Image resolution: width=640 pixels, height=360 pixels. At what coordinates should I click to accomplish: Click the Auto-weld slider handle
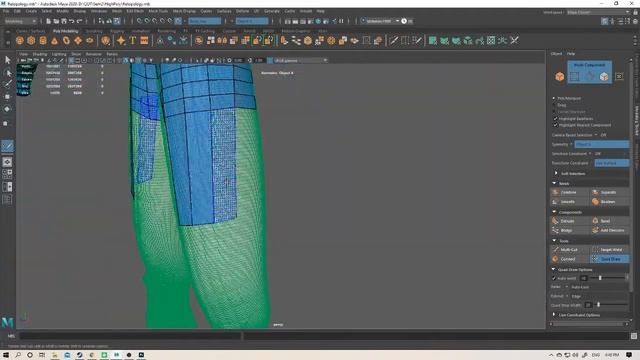[x=600, y=278]
